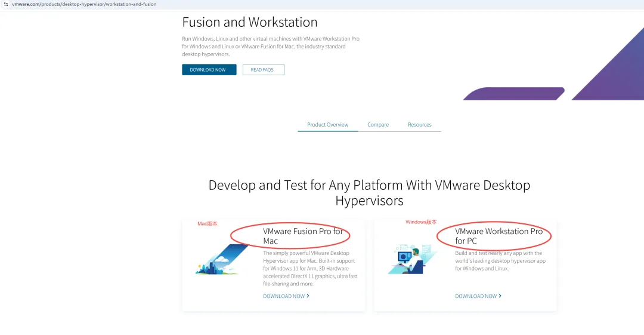Click the chevron after Fusion DOWNLOAD NOW
The image size is (644, 335).
(x=308, y=296)
